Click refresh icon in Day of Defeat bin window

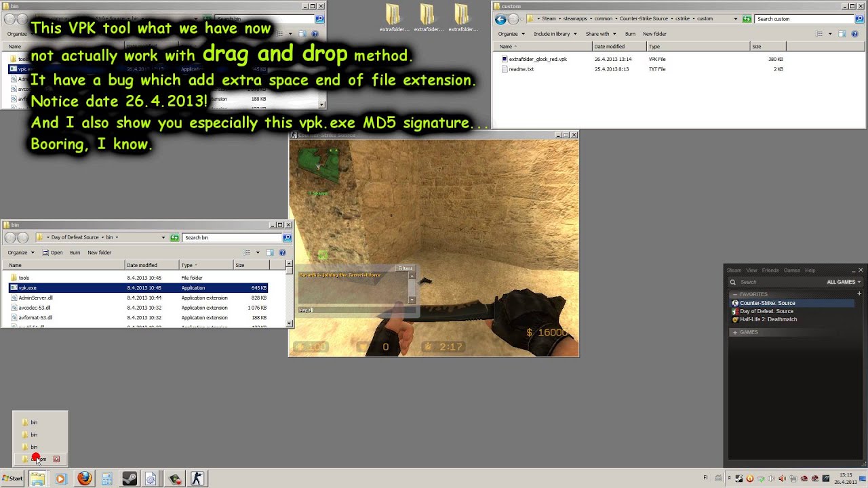175,237
